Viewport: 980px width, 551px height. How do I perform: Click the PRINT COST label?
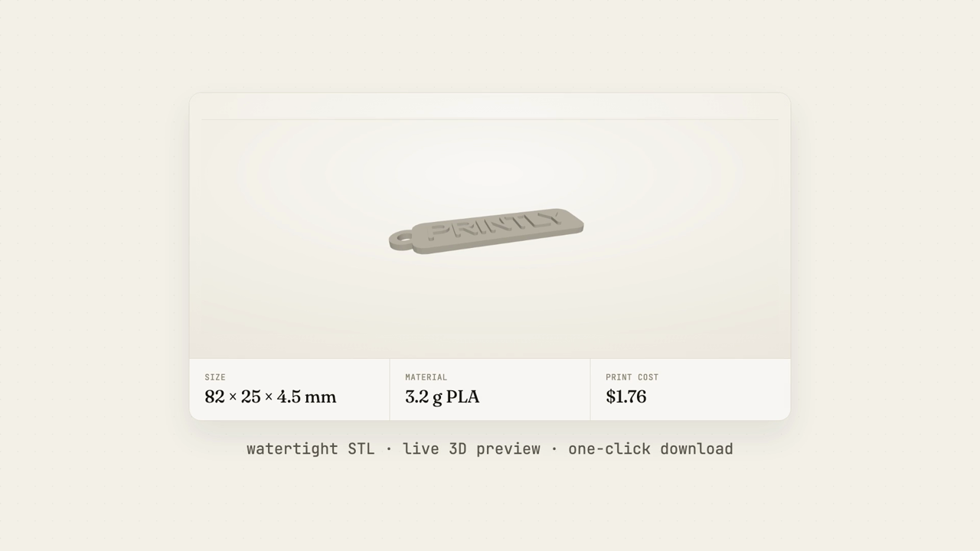[x=632, y=377]
